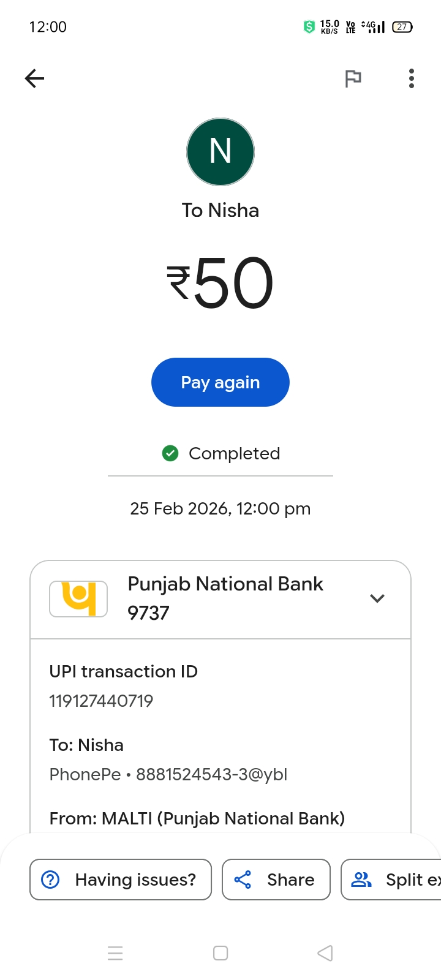Viewport: 441px width, 980px height.
Task: Go back using the top-left arrow
Action: [x=35, y=78]
